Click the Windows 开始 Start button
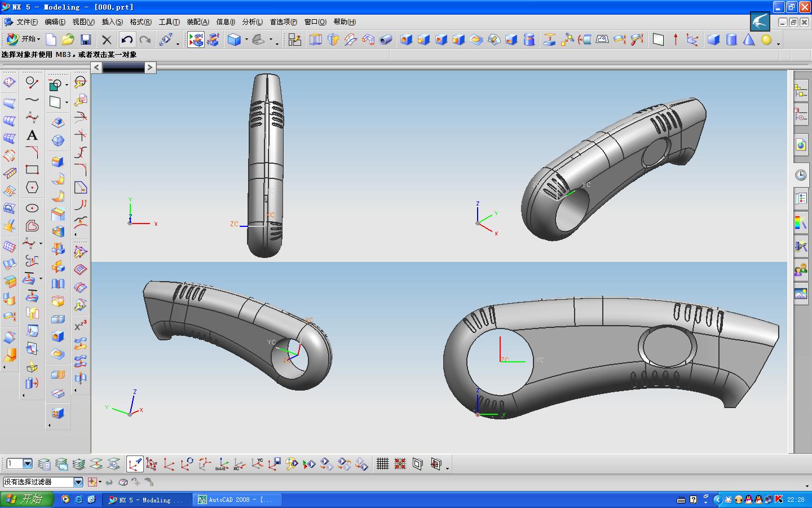Image resolution: width=812 pixels, height=508 pixels. tap(27, 500)
